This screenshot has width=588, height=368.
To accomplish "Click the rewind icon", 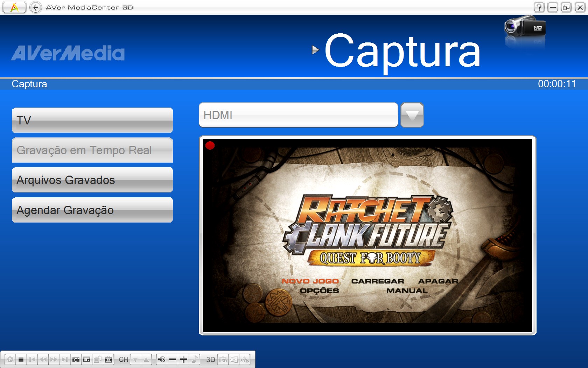I will click(43, 359).
